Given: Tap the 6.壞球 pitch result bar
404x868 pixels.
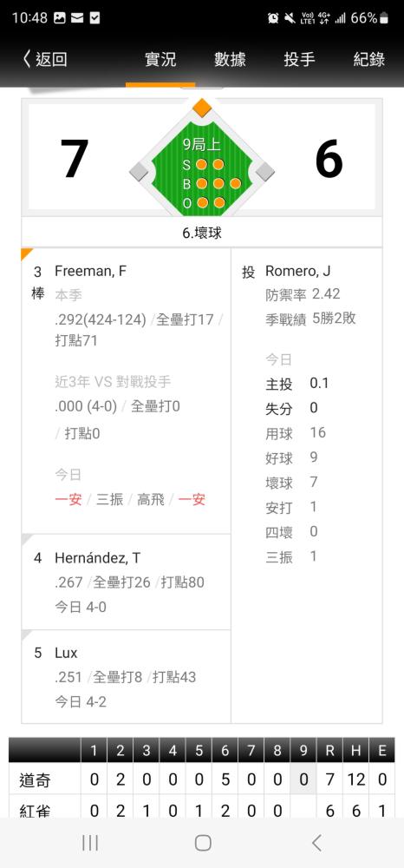Looking at the screenshot, I should click(x=202, y=233).
